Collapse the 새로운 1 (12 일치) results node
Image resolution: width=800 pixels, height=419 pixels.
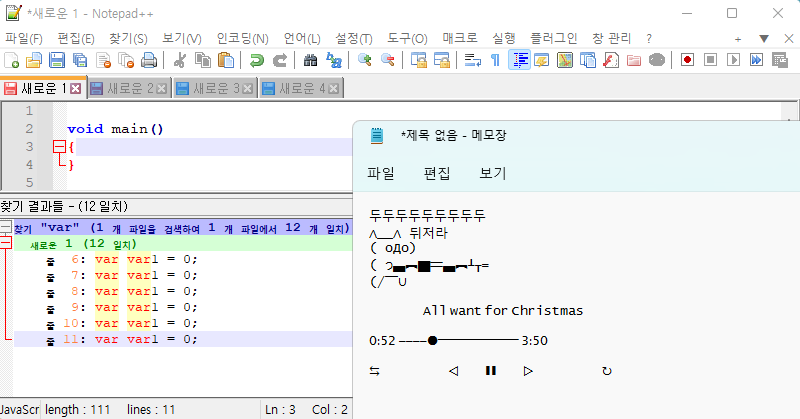6,242
